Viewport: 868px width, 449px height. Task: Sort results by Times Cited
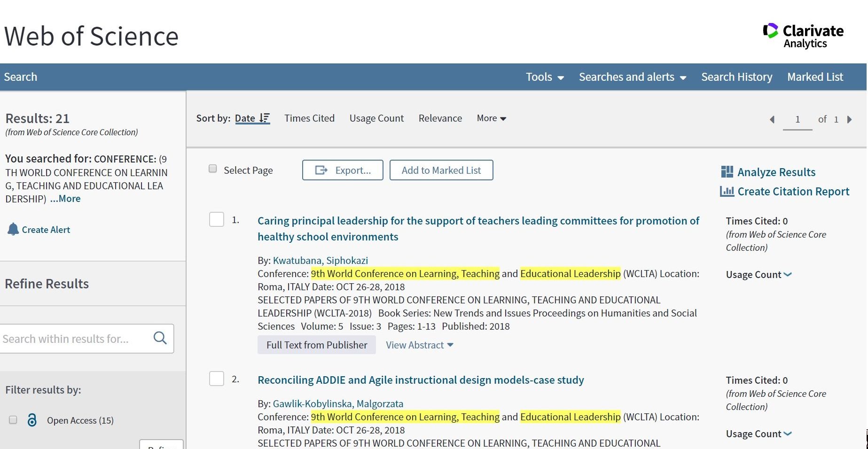point(309,118)
